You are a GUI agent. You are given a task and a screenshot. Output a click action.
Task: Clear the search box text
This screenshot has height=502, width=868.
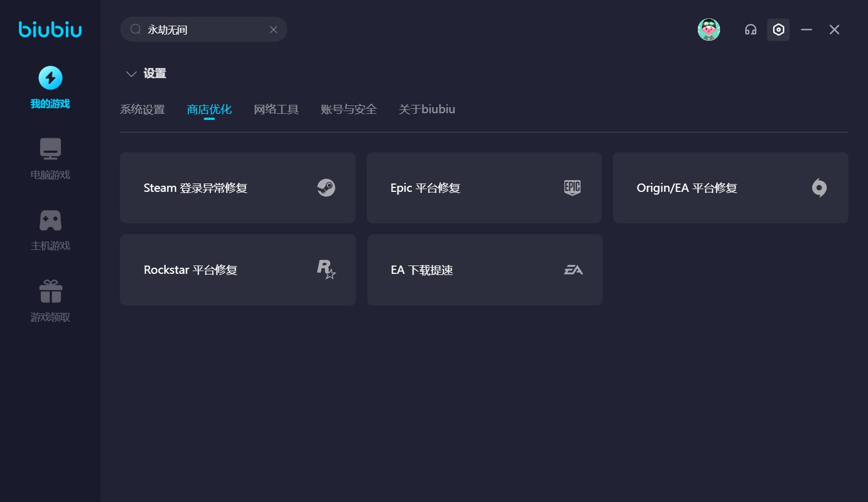pyautogui.click(x=274, y=30)
